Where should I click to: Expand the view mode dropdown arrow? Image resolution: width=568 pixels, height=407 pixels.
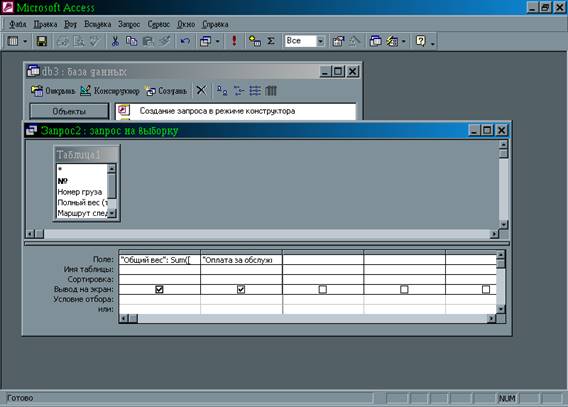25,41
